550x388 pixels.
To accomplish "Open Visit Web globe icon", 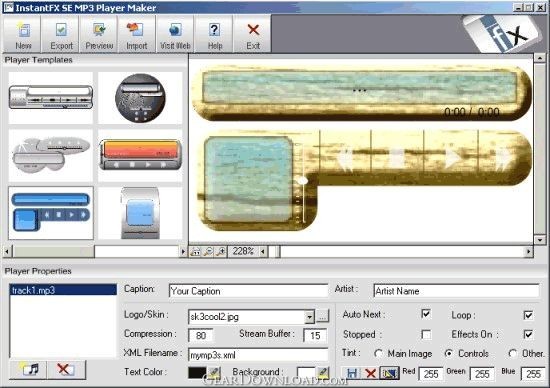I will point(175,34).
